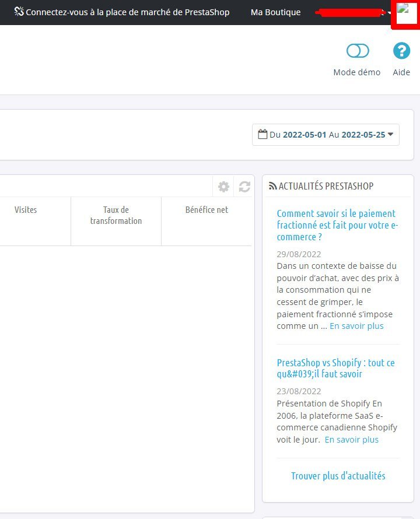Click the 23/08/2022 article date
Screen dimensions: 420x519
click(x=299, y=391)
